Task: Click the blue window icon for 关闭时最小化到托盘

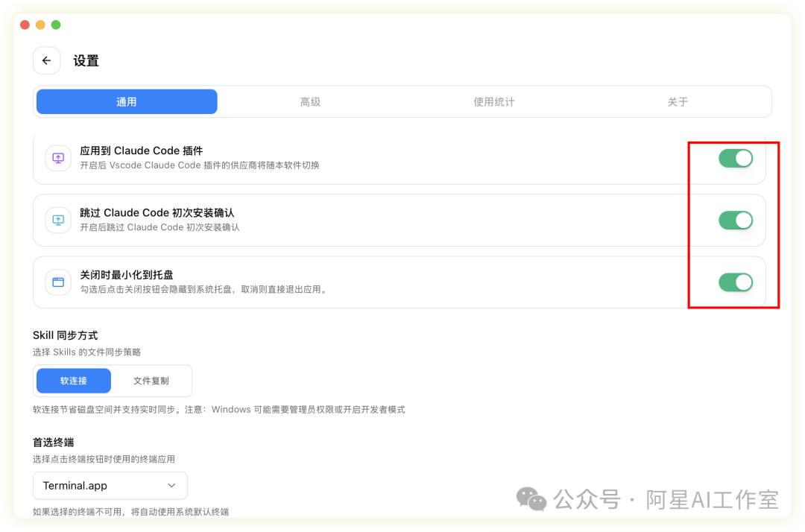Action: click(58, 282)
